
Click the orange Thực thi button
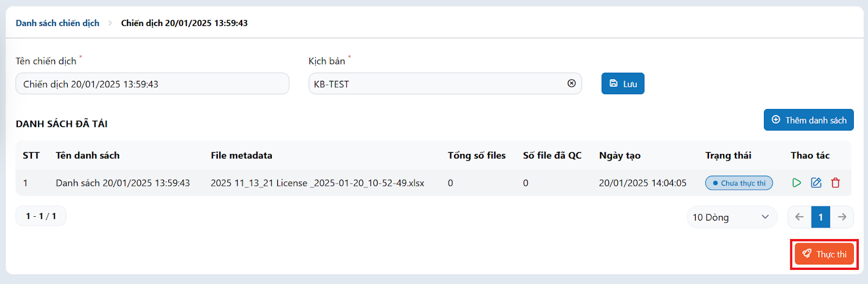tap(824, 254)
